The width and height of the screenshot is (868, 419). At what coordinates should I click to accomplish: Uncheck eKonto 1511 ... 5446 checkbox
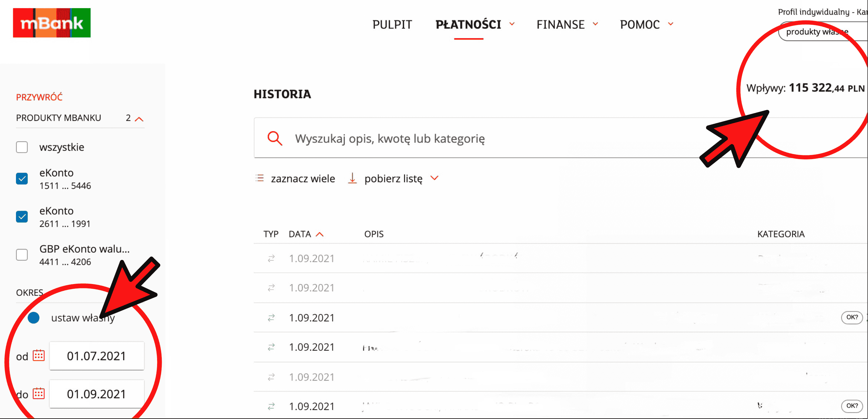pos(22,178)
